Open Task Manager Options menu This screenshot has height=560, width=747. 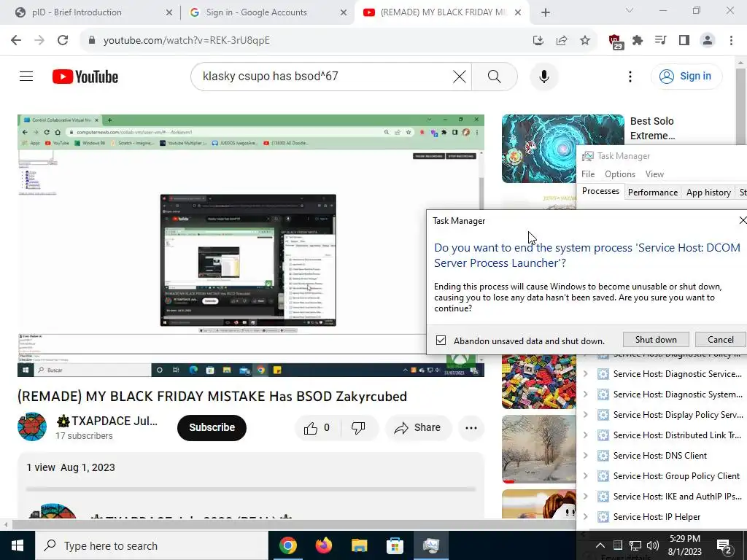coord(620,174)
